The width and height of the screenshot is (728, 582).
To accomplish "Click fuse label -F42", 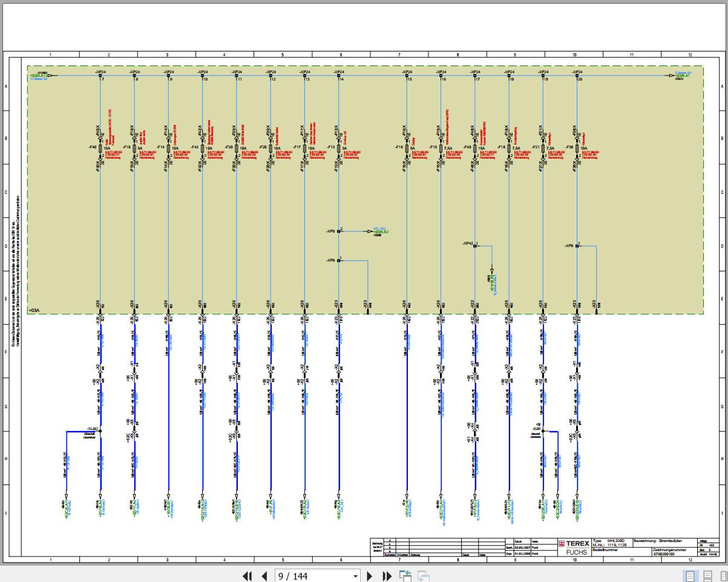I will 194,147.
